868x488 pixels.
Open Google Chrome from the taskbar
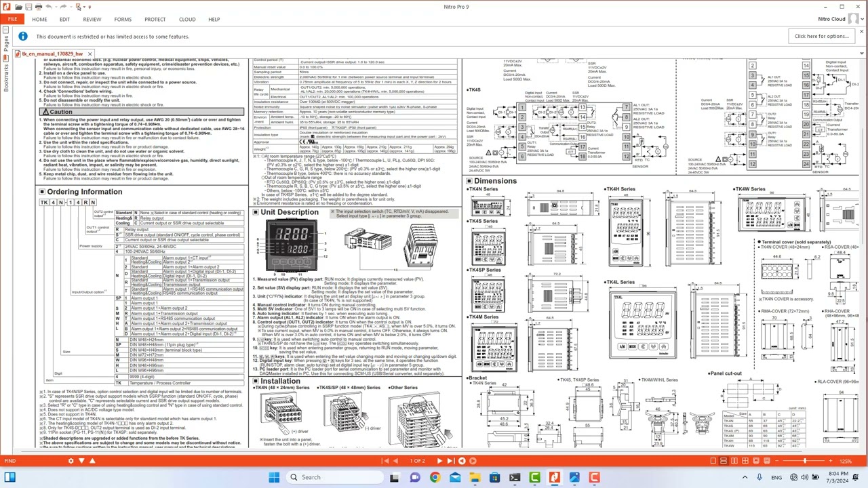pos(435,477)
